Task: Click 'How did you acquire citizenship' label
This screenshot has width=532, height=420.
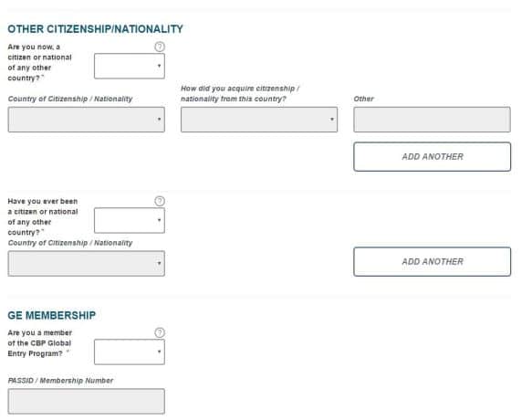Action: (240, 93)
